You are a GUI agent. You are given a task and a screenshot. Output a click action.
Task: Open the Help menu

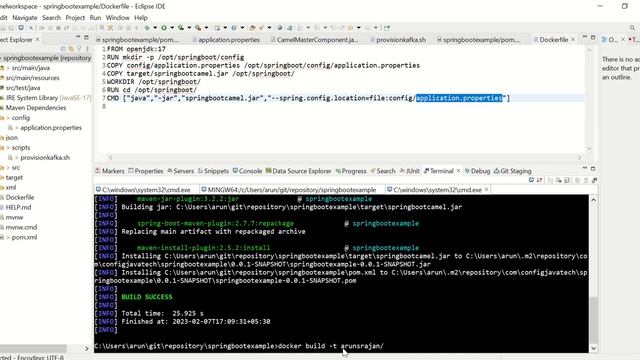141,18
